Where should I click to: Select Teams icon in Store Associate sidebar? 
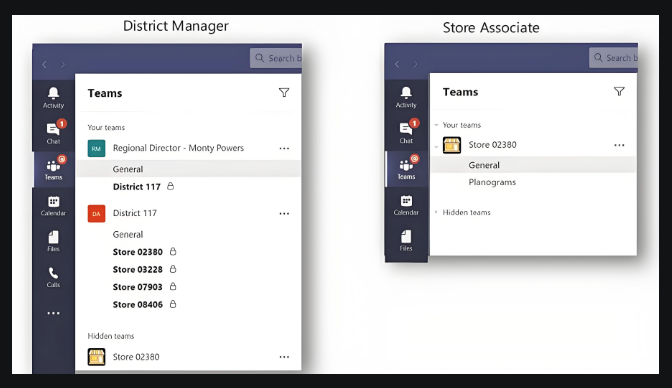(406, 168)
